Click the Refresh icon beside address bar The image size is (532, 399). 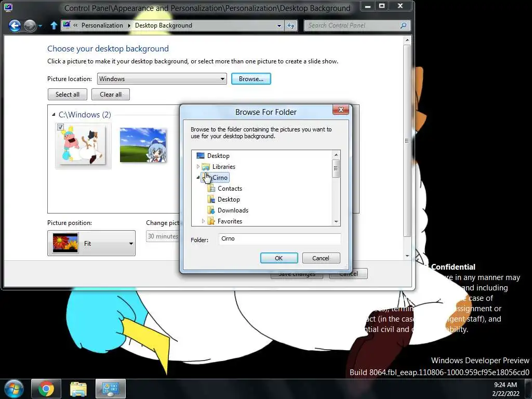[x=291, y=25]
